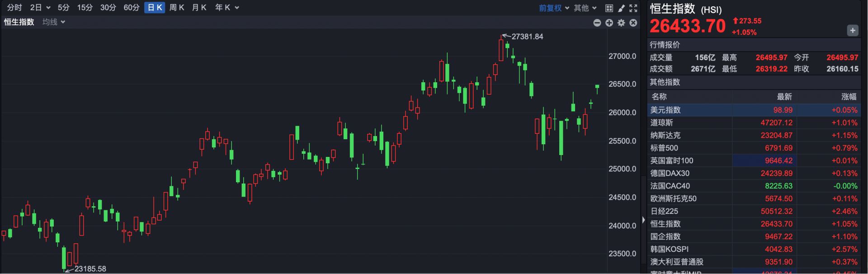
Task: Select the 月K monthly tab
Action: click(x=199, y=8)
